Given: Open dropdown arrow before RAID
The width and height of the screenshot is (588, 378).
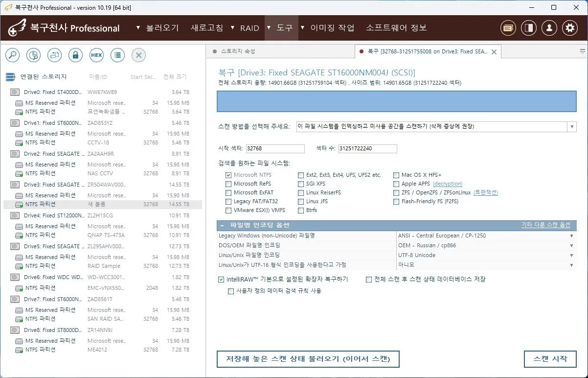Looking at the screenshot, I should point(232,28).
